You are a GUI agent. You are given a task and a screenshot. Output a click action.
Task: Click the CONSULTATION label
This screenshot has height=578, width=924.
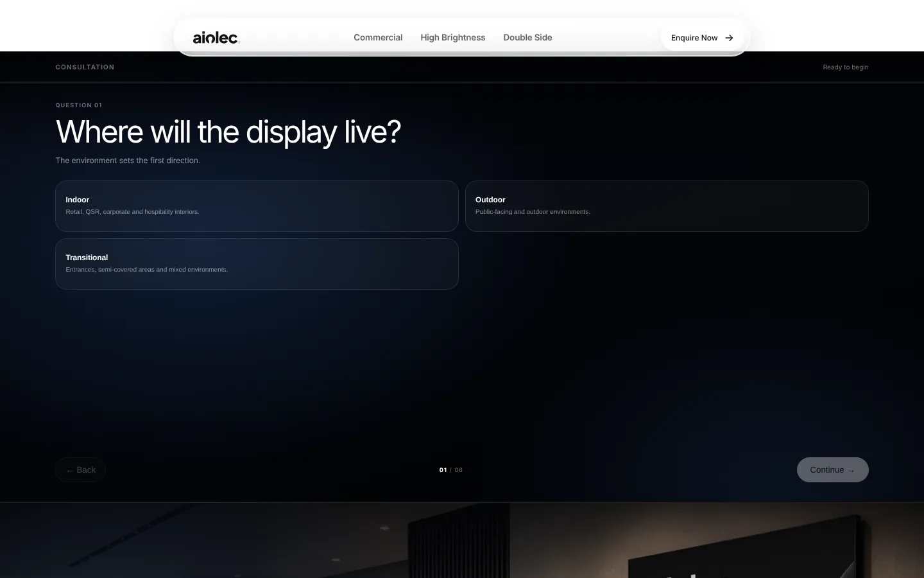[x=85, y=67]
